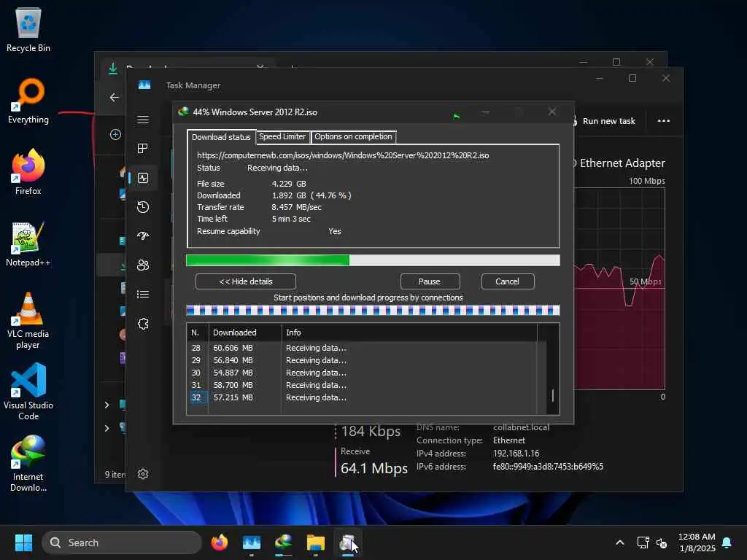The image size is (747, 560).
Task: Click the Downloaded column header
Action: [245, 332]
